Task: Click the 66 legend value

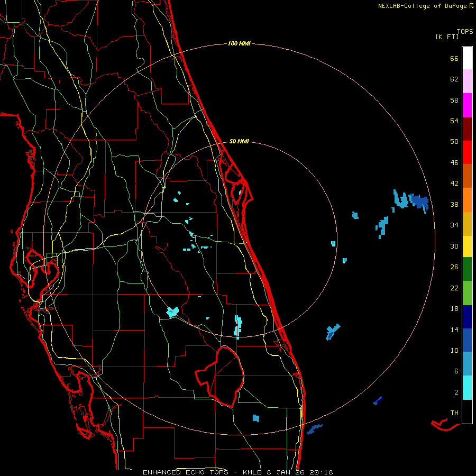Action: (x=454, y=58)
